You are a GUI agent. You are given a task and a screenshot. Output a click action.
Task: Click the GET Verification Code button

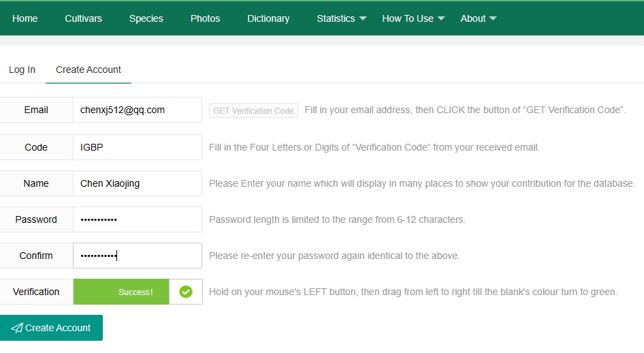[x=253, y=110]
